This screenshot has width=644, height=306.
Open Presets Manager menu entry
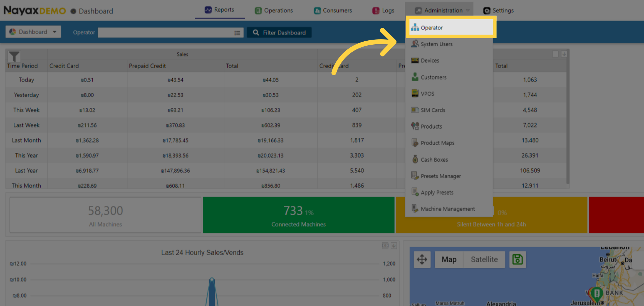point(449,176)
